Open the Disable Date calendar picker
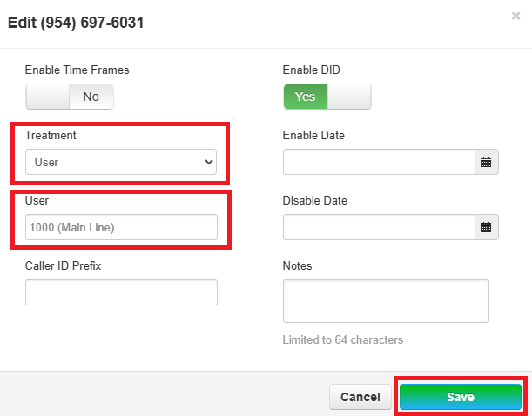This screenshot has height=416, width=532. 487,227
